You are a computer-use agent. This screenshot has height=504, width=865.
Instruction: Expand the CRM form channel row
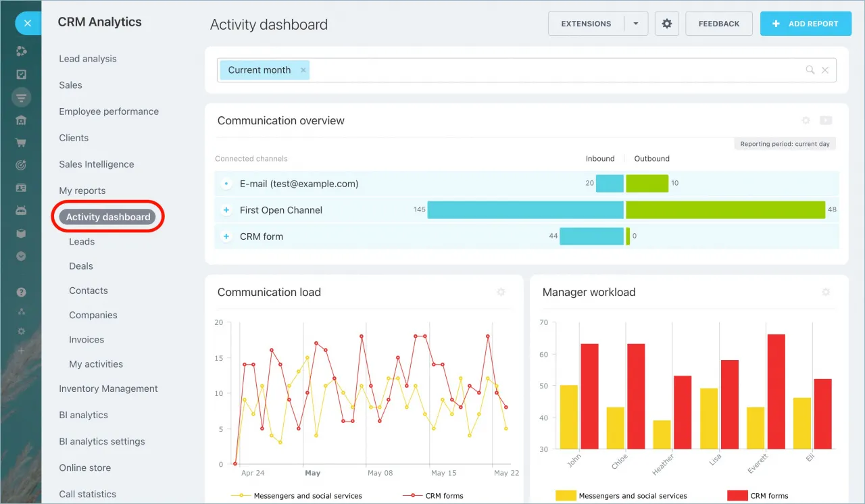226,236
